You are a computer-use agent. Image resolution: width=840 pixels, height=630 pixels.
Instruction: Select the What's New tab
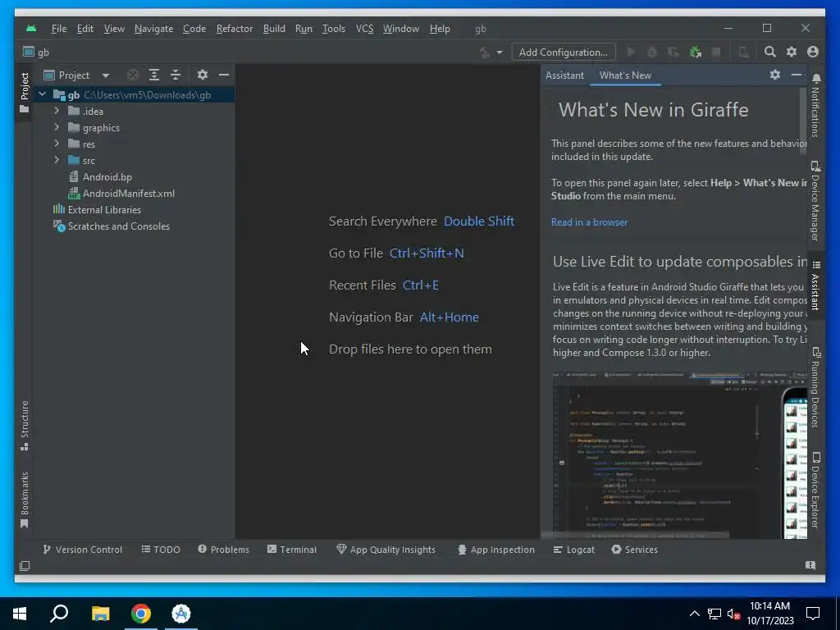(625, 75)
